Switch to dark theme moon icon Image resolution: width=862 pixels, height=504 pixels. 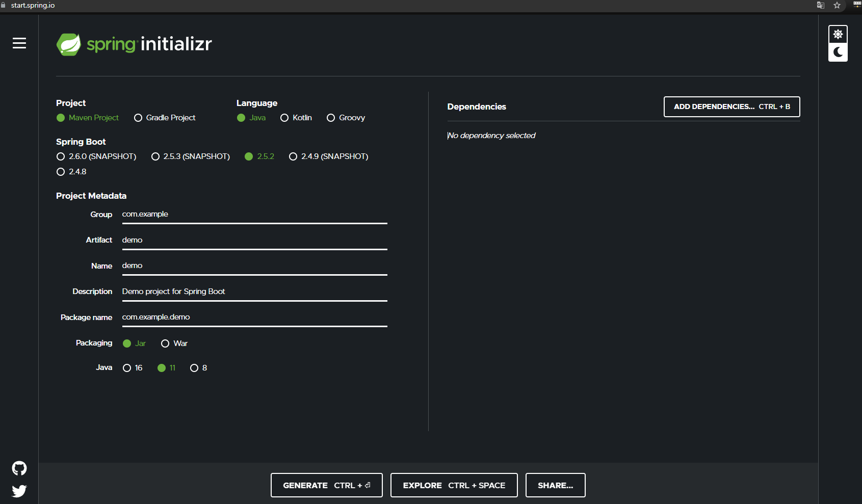tap(838, 52)
